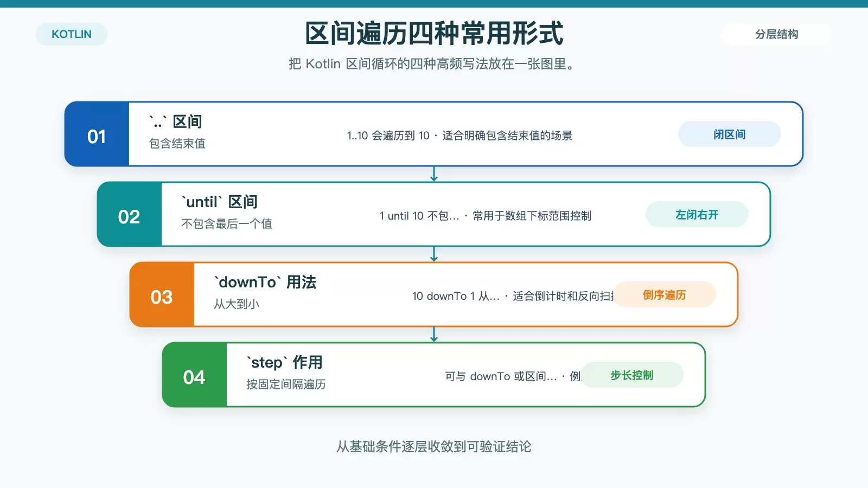Click the text 按固定间隔遍历
The width and height of the screenshot is (868, 488).
(x=286, y=384)
